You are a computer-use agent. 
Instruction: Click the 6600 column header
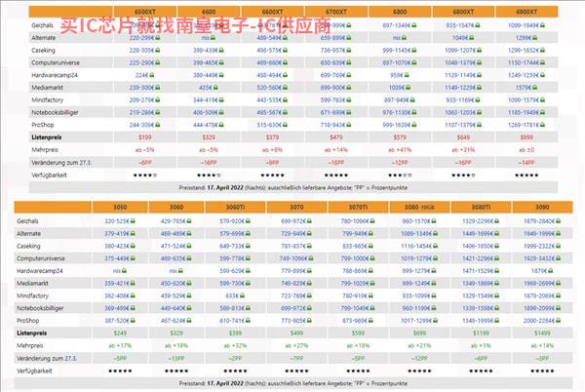209,12
